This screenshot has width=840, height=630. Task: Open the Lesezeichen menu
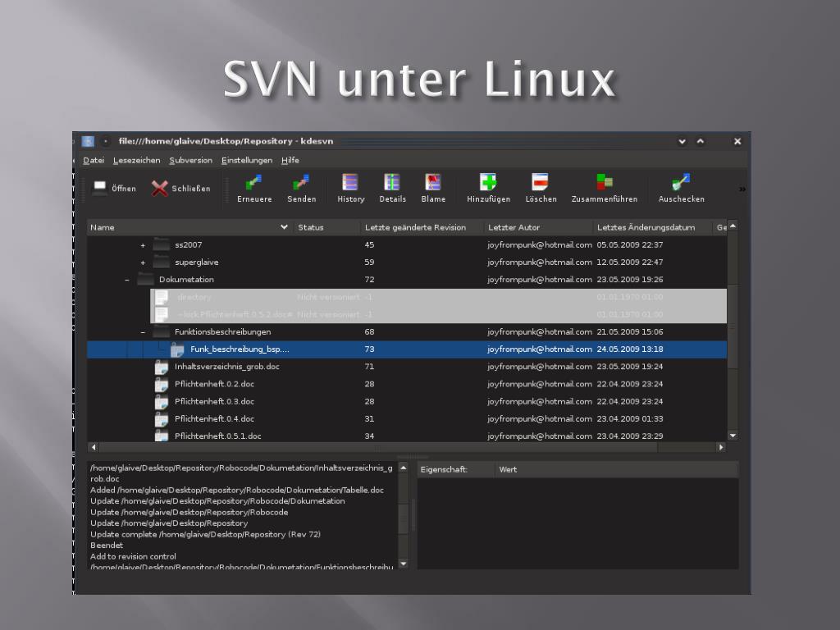coord(137,160)
